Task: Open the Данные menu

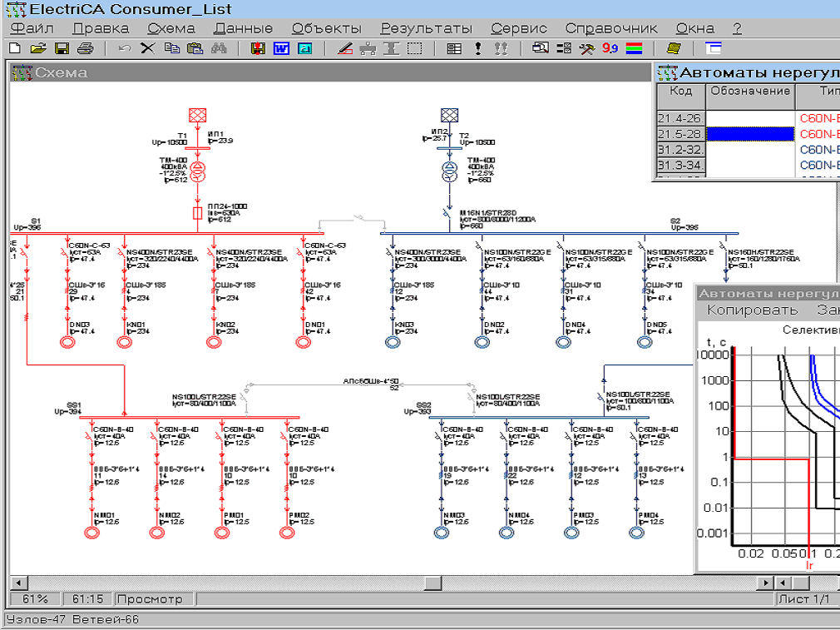Action: click(243, 28)
